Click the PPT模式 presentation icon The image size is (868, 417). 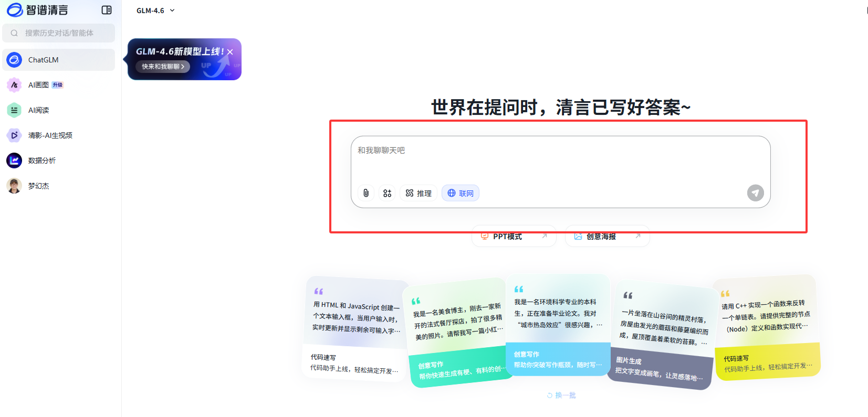[485, 237]
